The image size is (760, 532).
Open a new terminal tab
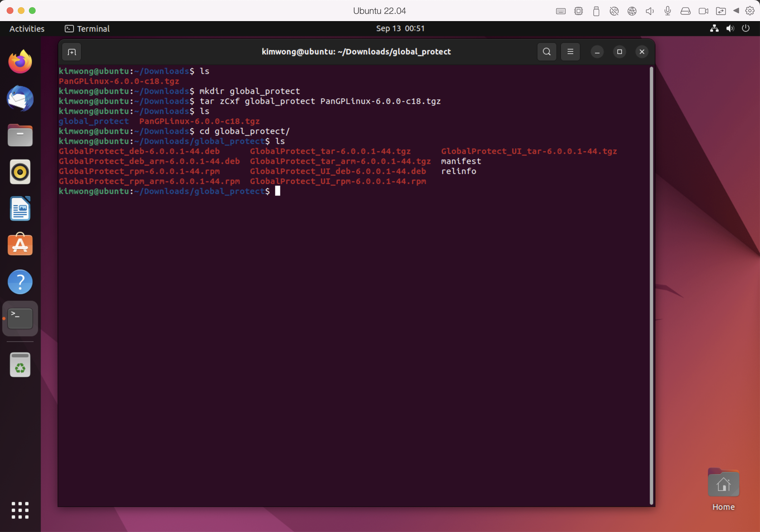[71, 52]
